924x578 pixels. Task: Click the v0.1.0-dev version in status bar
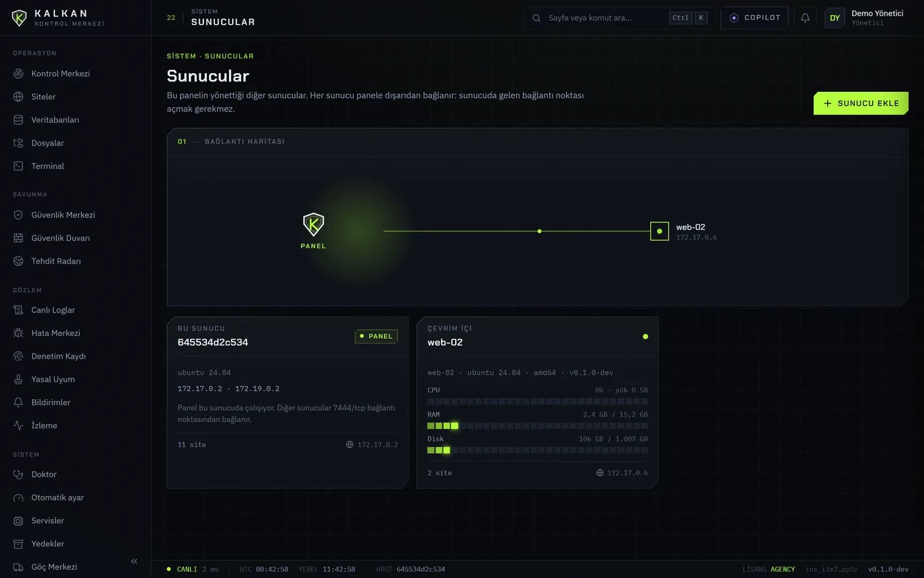(x=888, y=569)
